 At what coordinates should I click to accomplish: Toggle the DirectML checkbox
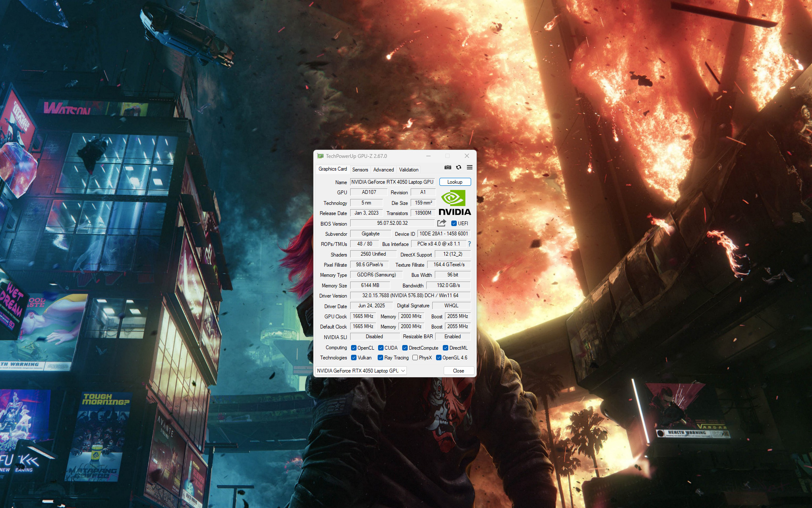point(445,348)
